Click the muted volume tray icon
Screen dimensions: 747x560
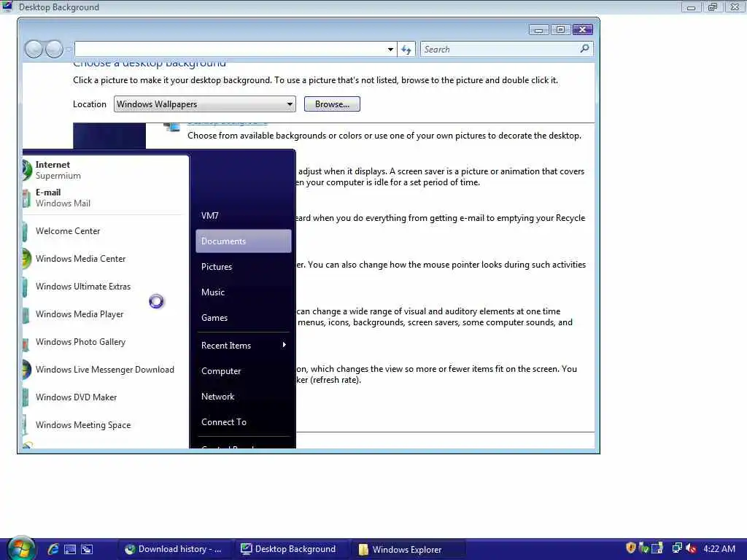coord(691,548)
